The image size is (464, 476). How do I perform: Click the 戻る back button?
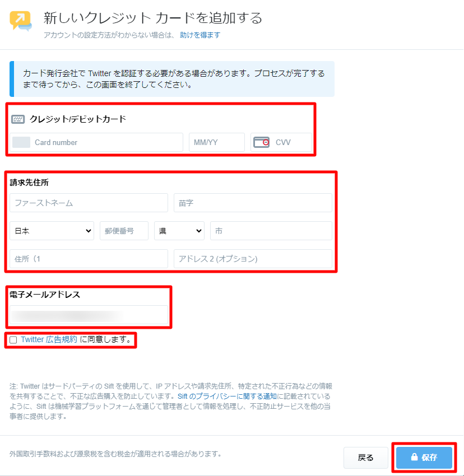pyautogui.click(x=365, y=458)
